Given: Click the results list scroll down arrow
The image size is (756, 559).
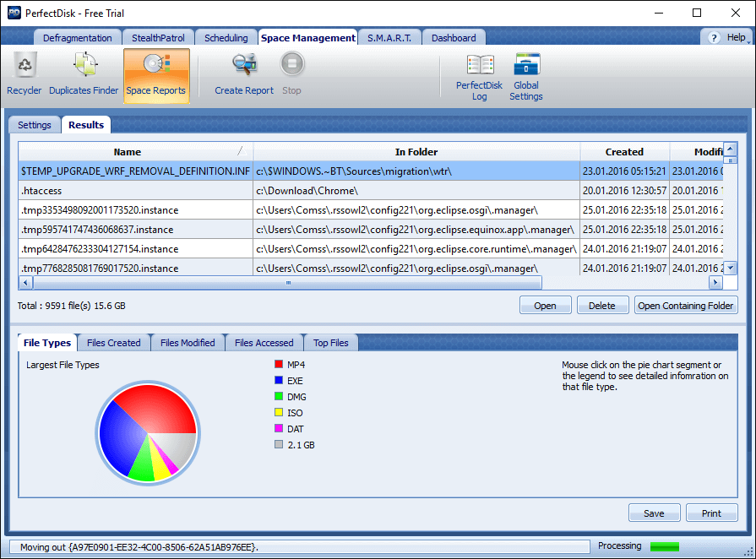Looking at the screenshot, I should (731, 268).
